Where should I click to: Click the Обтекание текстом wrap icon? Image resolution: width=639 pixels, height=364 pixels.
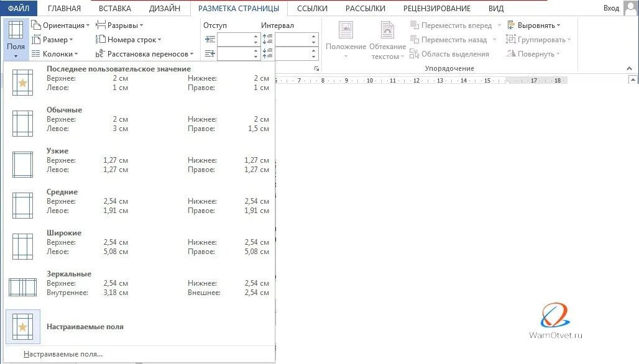point(387,30)
